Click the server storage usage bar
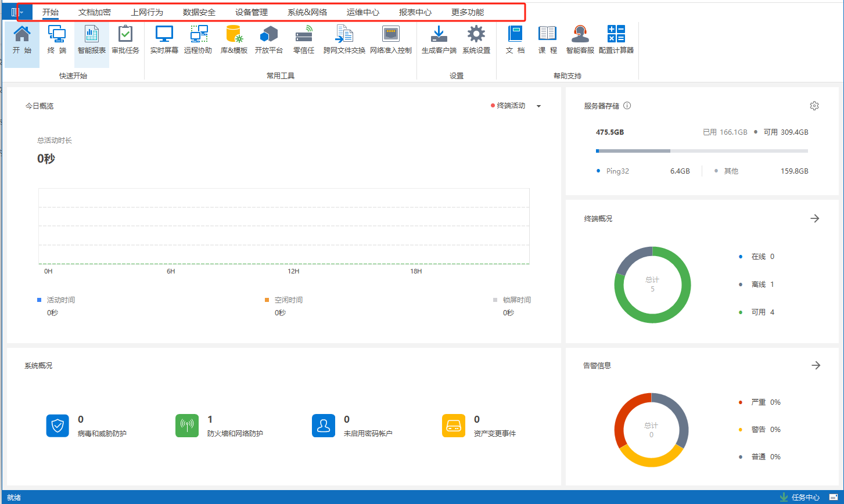Viewport: 844px width, 504px height. pos(702,151)
